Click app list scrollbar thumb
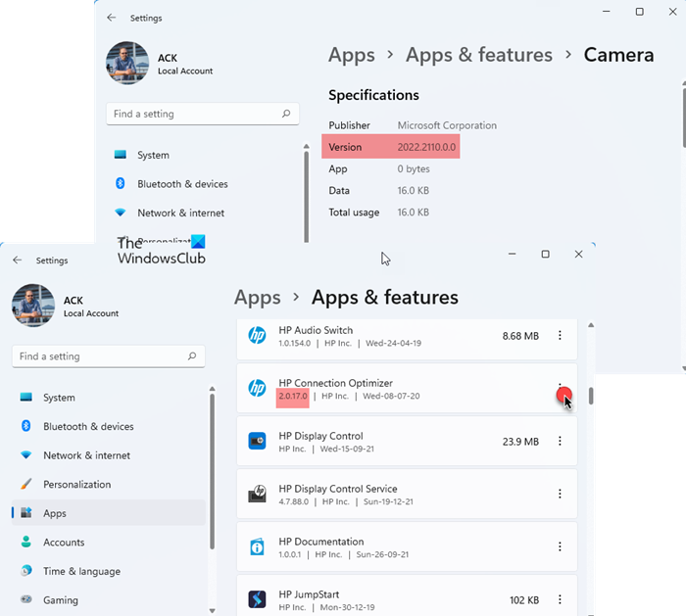 [x=591, y=396]
